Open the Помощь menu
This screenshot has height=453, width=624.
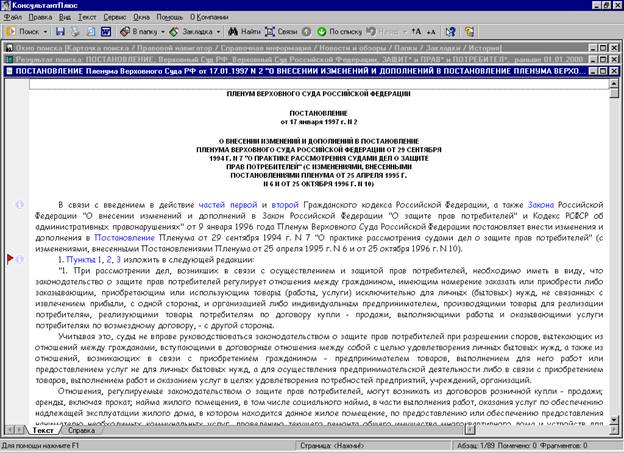point(169,17)
